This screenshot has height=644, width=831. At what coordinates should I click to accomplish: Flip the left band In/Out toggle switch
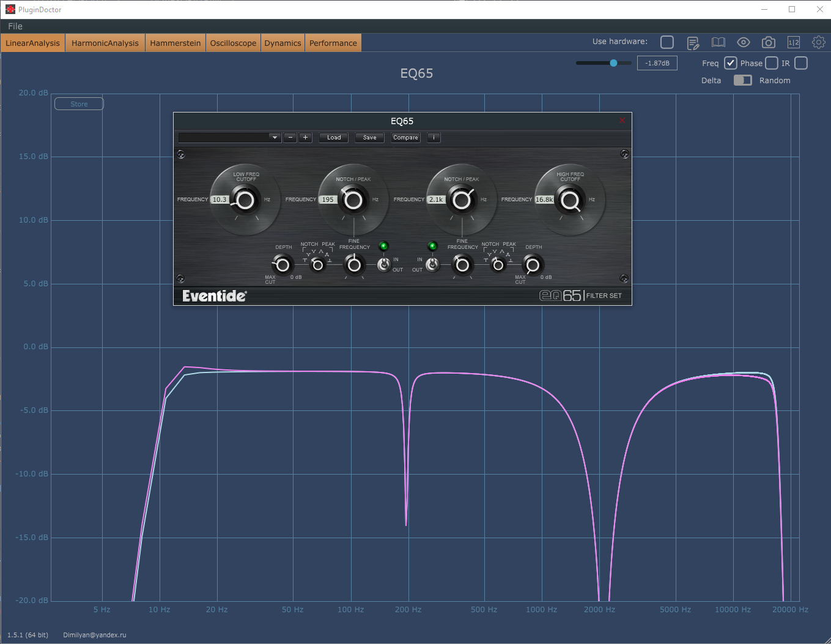383,264
